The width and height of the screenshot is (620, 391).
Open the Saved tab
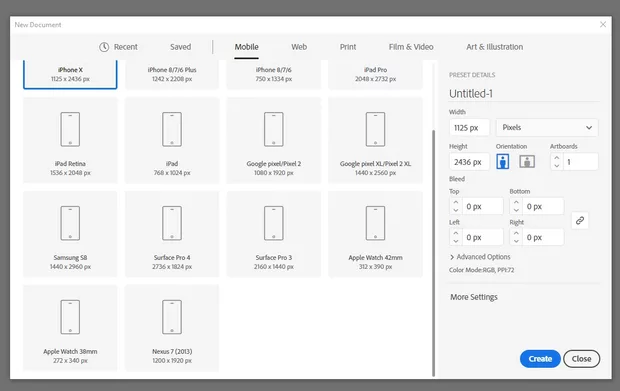point(180,47)
